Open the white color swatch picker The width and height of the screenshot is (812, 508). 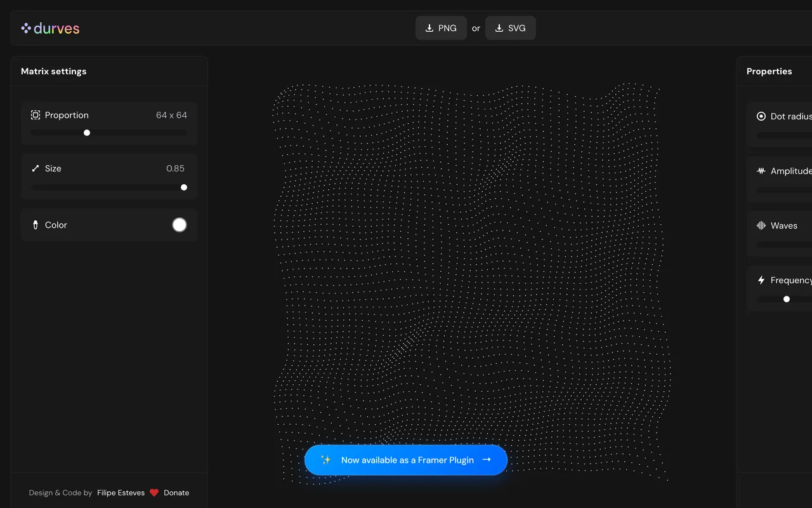(x=180, y=225)
